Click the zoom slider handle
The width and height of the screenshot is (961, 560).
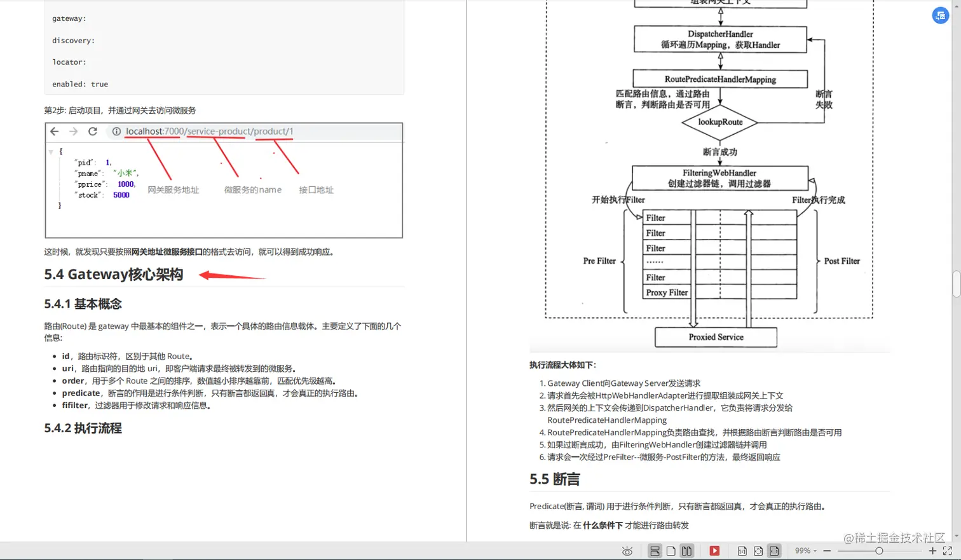(x=879, y=551)
